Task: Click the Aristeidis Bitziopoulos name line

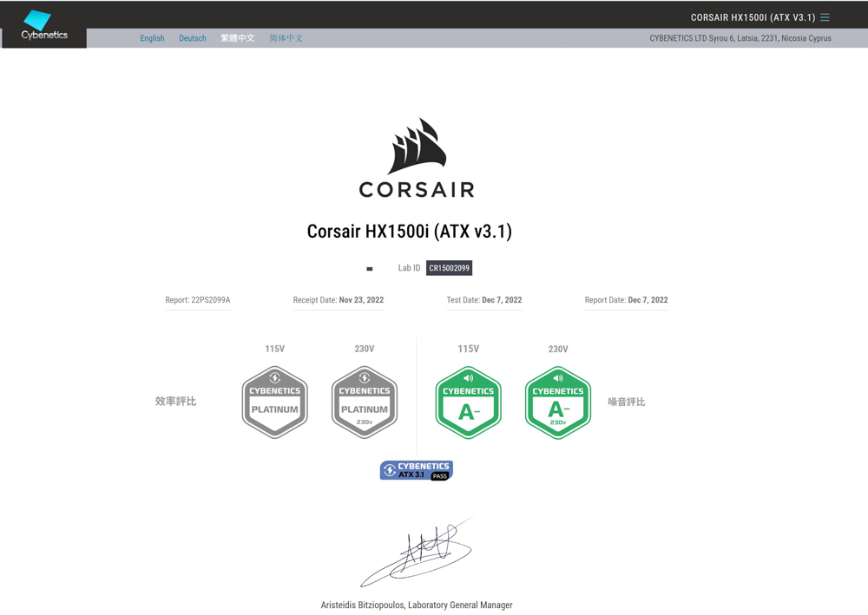Action: 417,605
